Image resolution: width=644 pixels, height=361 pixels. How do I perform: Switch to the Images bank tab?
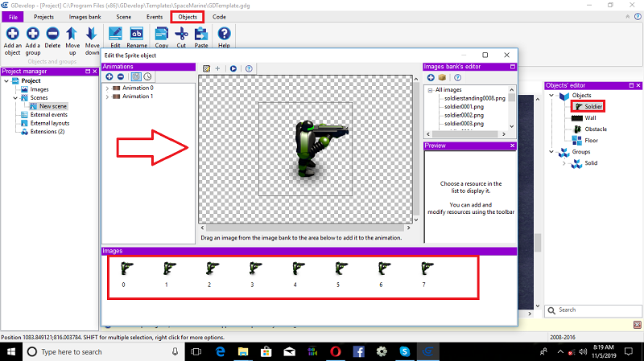pos(85,17)
